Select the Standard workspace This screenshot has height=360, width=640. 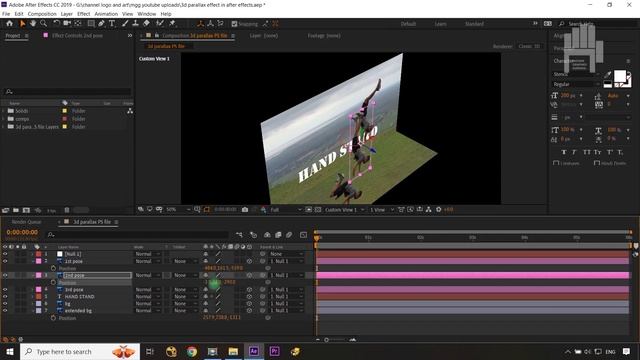click(474, 24)
